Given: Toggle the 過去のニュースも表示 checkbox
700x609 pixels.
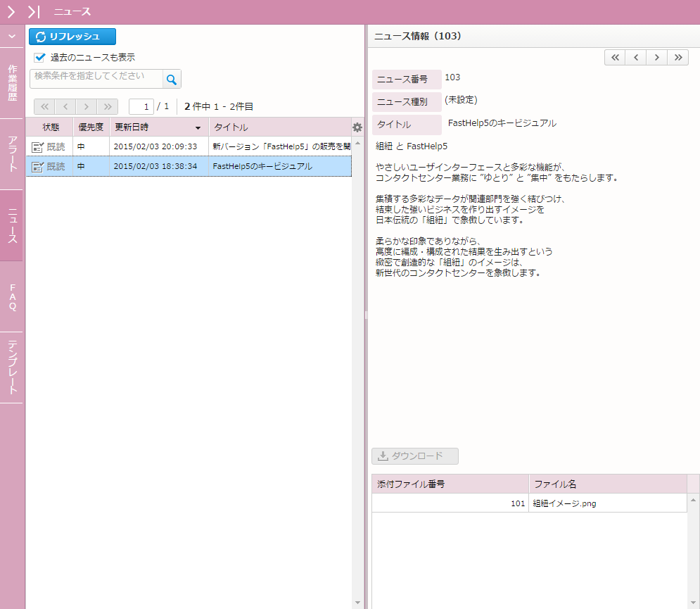Looking at the screenshot, I should [x=40, y=58].
